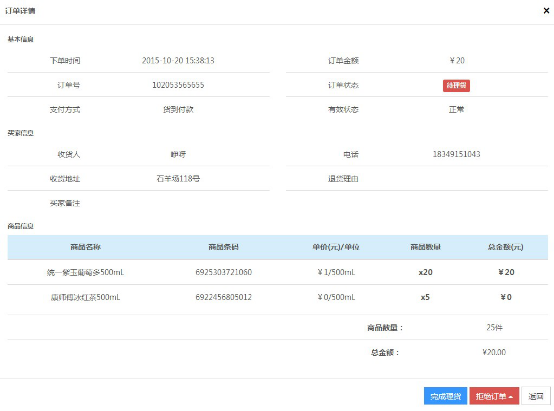554x411 pixels.
Task: Select barcode 6922456805012
Action: coord(224,297)
